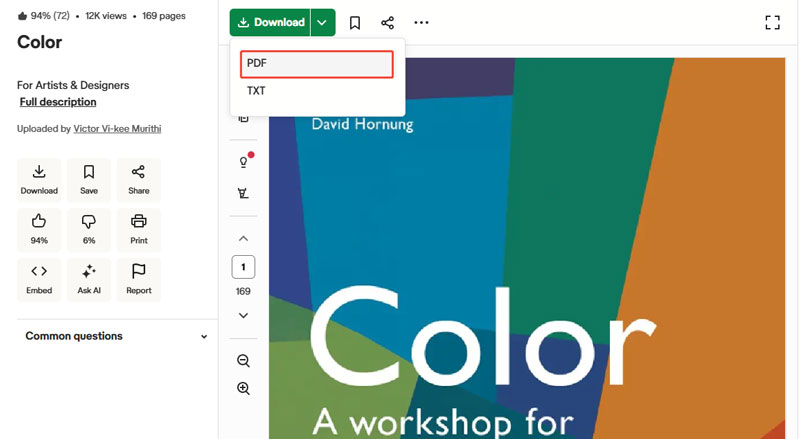The width and height of the screenshot is (800, 439).
Task: Open uploader Victor Vi-kee Murithi profile link
Action: [x=117, y=129]
